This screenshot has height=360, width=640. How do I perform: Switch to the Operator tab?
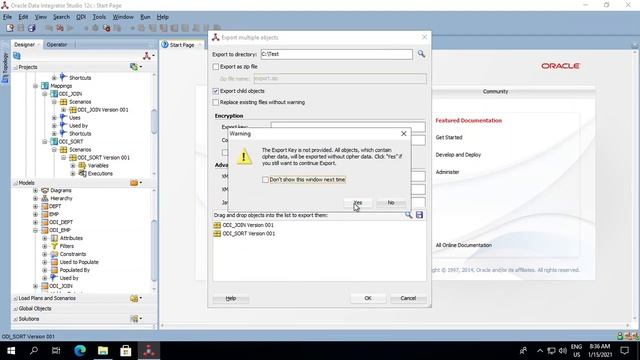57,44
